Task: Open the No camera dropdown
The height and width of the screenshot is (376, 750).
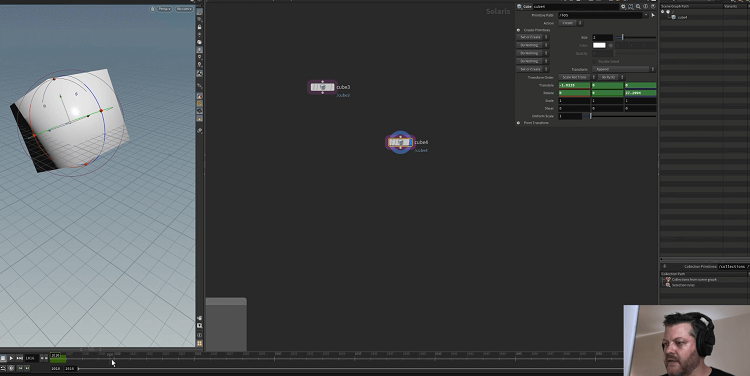Action: point(184,9)
